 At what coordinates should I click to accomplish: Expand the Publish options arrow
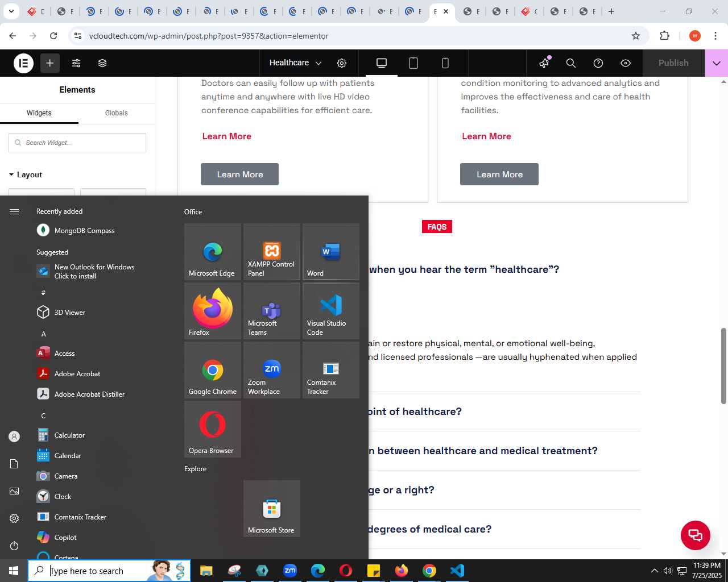(x=717, y=63)
